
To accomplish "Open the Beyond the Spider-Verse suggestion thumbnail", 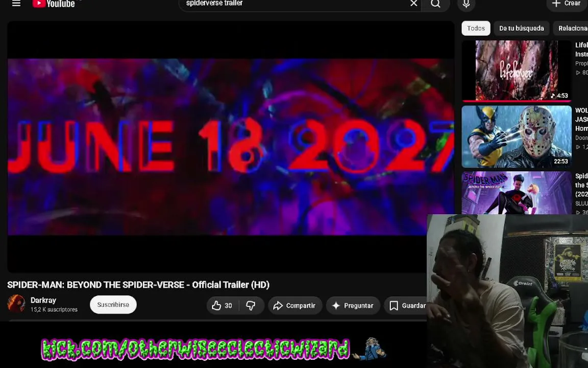I will [x=517, y=193].
